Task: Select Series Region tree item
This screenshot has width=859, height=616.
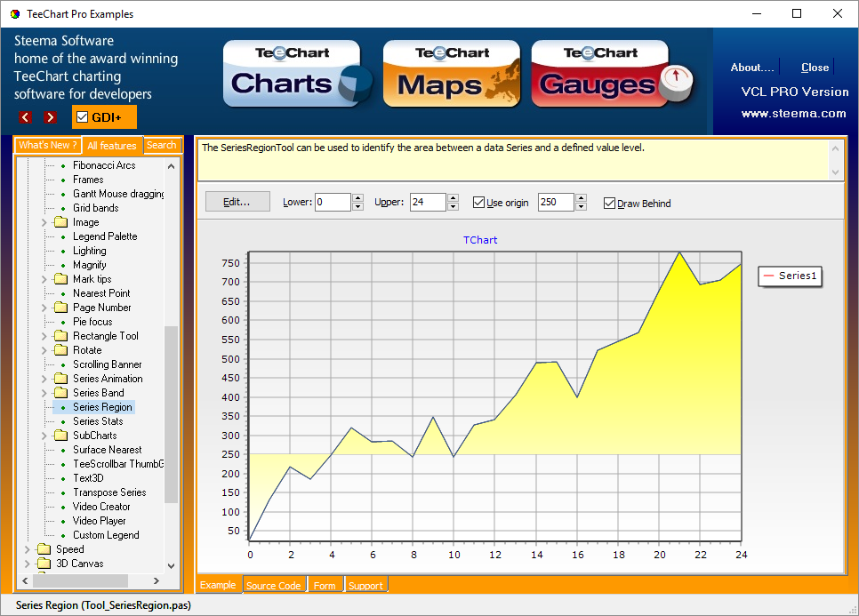Action: point(102,407)
